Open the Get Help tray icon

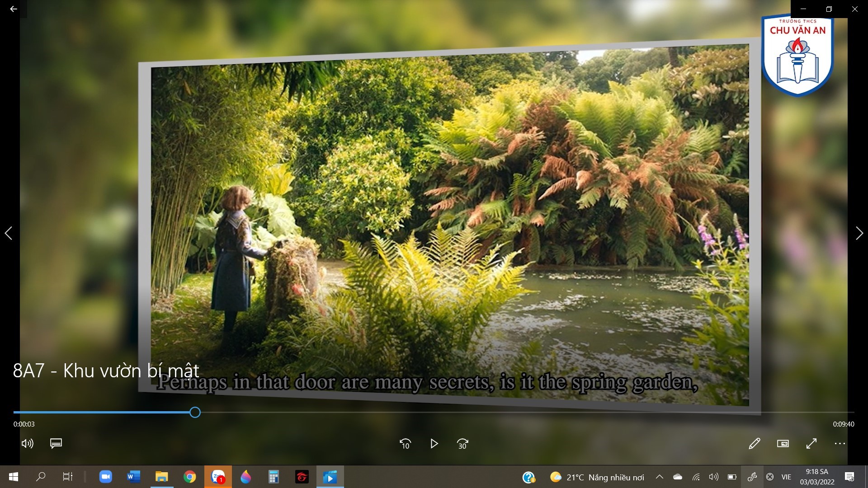(529, 477)
